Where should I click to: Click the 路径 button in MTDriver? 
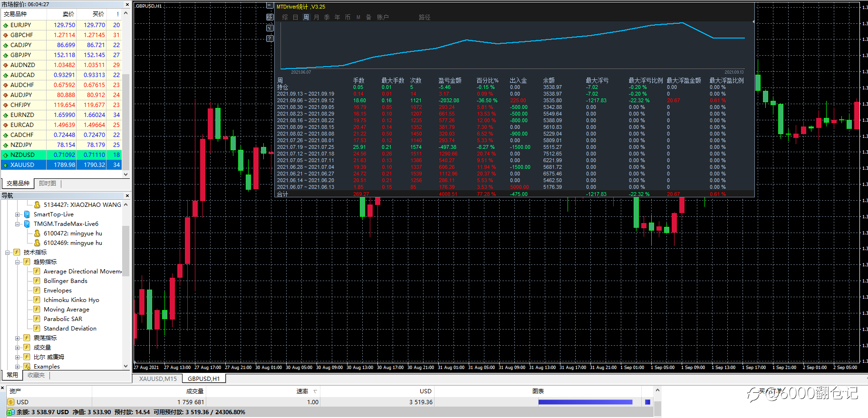425,17
